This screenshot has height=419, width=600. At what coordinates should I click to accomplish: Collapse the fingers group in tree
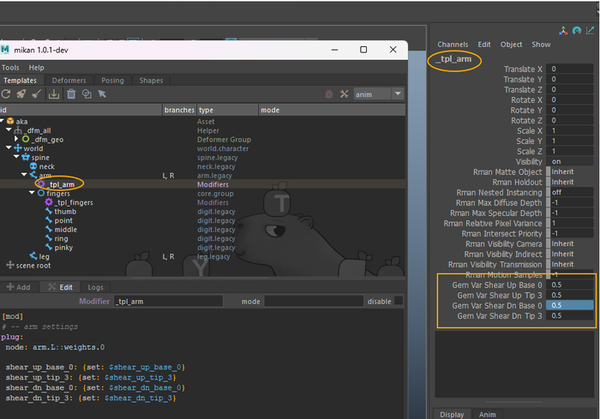pyautogui.click(x=30, y=194)
